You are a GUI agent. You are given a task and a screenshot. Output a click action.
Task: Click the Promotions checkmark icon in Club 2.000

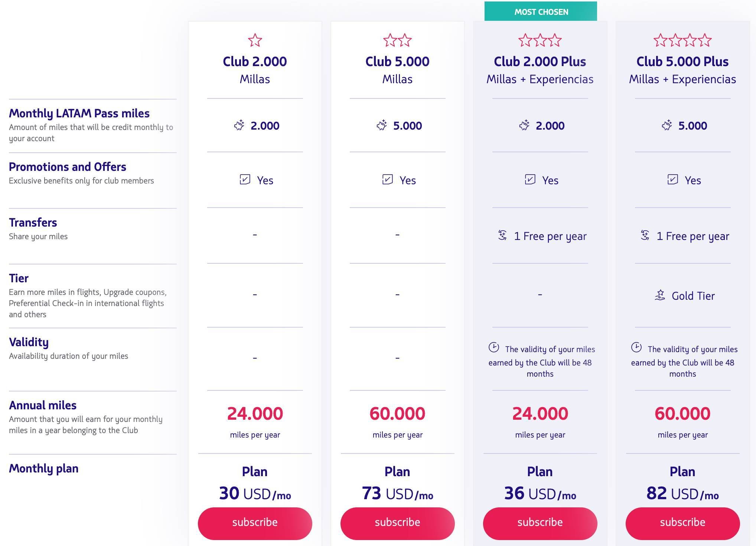coord(245,179)
